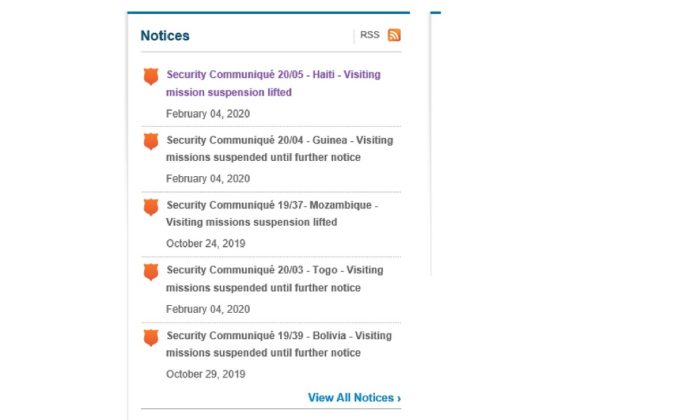Click the RSS text label

(370, 35)
